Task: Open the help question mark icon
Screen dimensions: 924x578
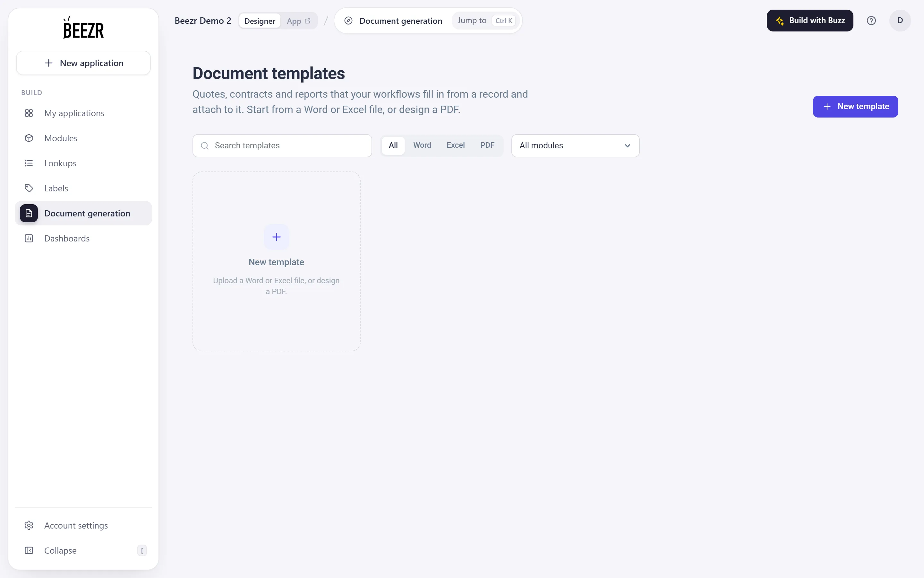Action: (x=871, y=21)
